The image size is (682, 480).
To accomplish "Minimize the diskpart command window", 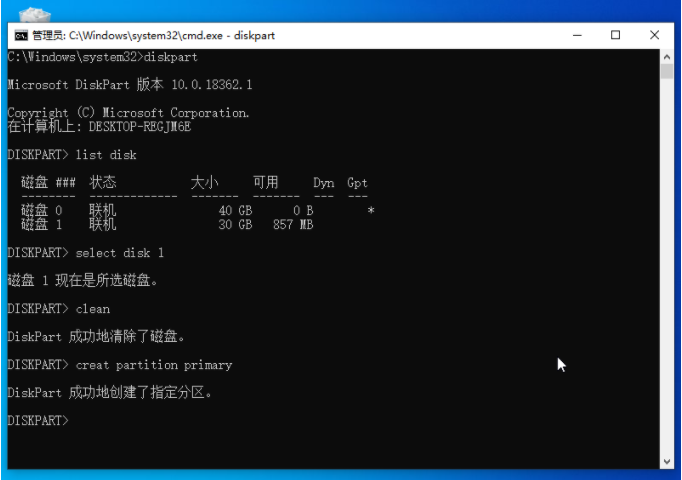I will click(579, 35).
